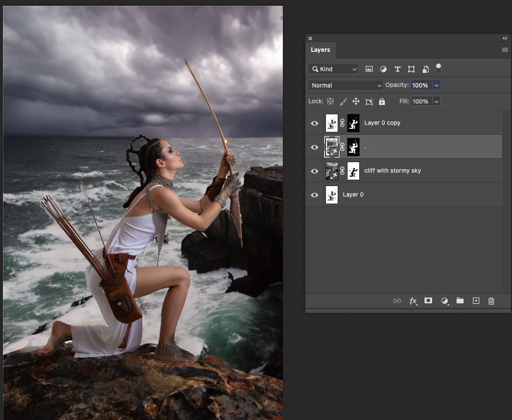
Task: Click the adjustment layers filter icon
Action: (383, 68)
